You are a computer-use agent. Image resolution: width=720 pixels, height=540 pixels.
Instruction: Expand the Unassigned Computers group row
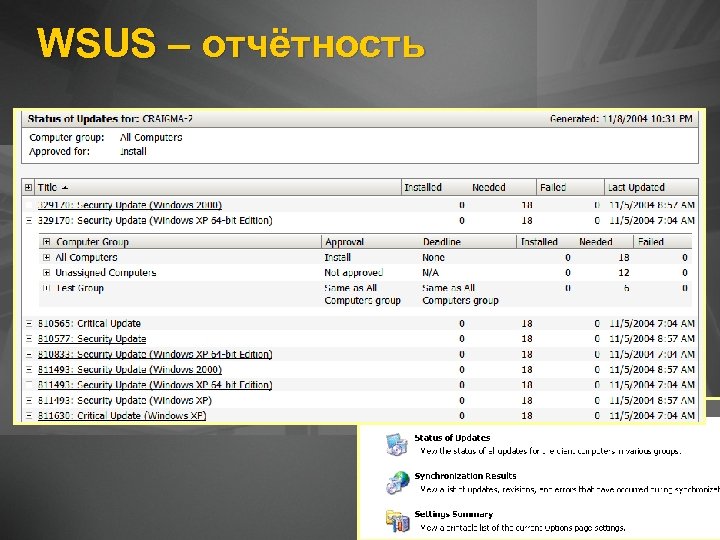[x=46, y=273]
